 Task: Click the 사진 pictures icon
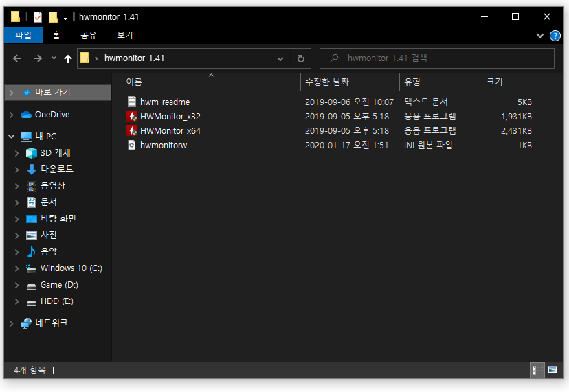[32, 235]
